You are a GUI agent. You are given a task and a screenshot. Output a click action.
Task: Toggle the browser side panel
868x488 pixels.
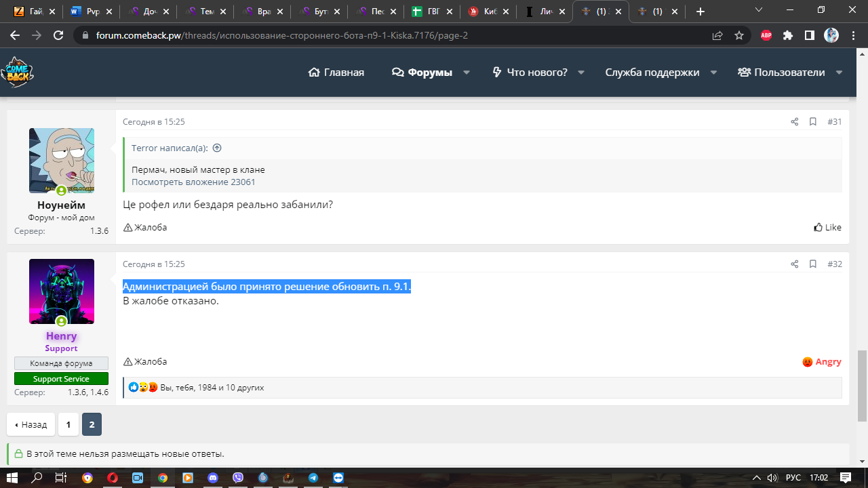click(x=809, y=35)
